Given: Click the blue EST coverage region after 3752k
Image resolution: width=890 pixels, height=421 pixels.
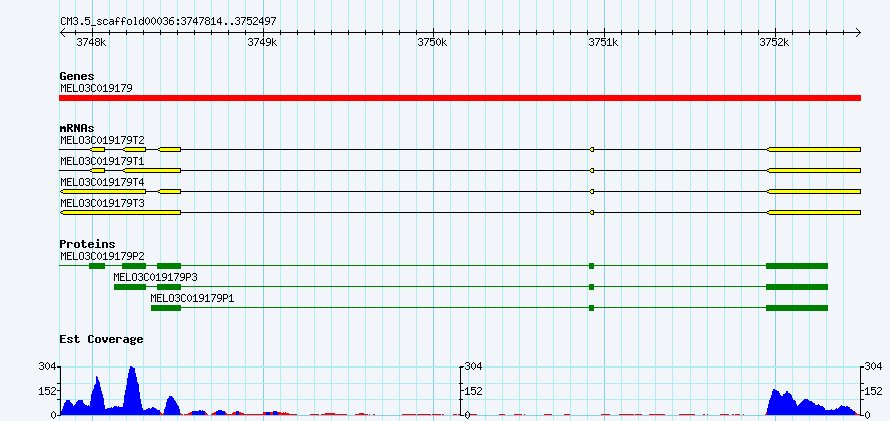Looking at the screenshot, I should coord(812,404).
